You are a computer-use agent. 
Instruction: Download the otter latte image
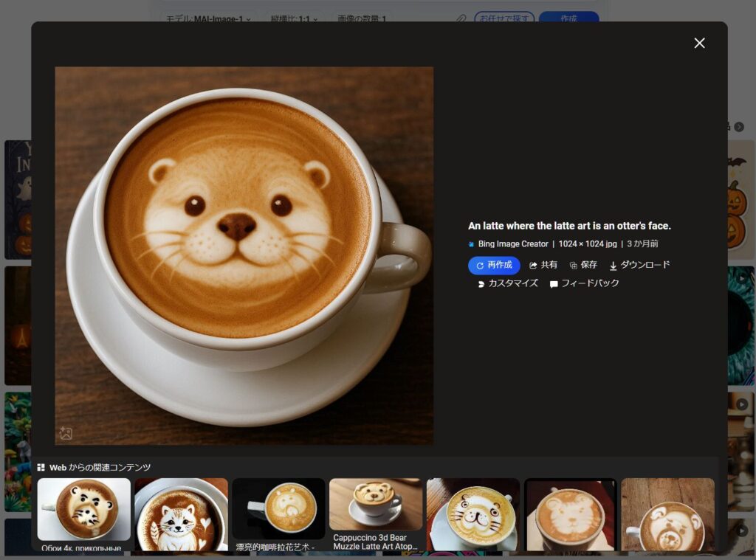click(x=639, y=265)
